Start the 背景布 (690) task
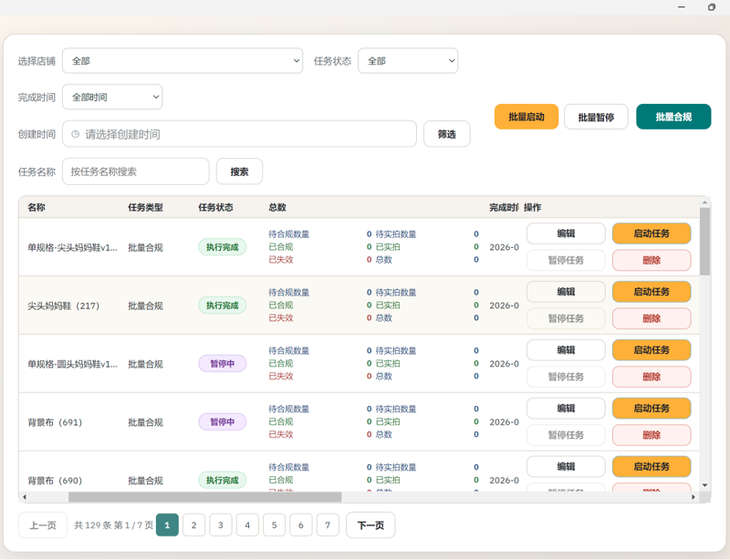 tap(652, 466)
